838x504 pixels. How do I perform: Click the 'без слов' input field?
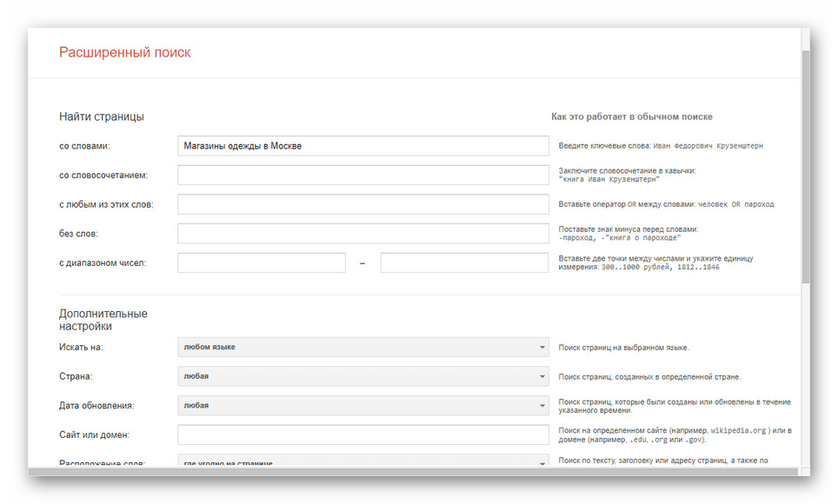click(362, 234)
